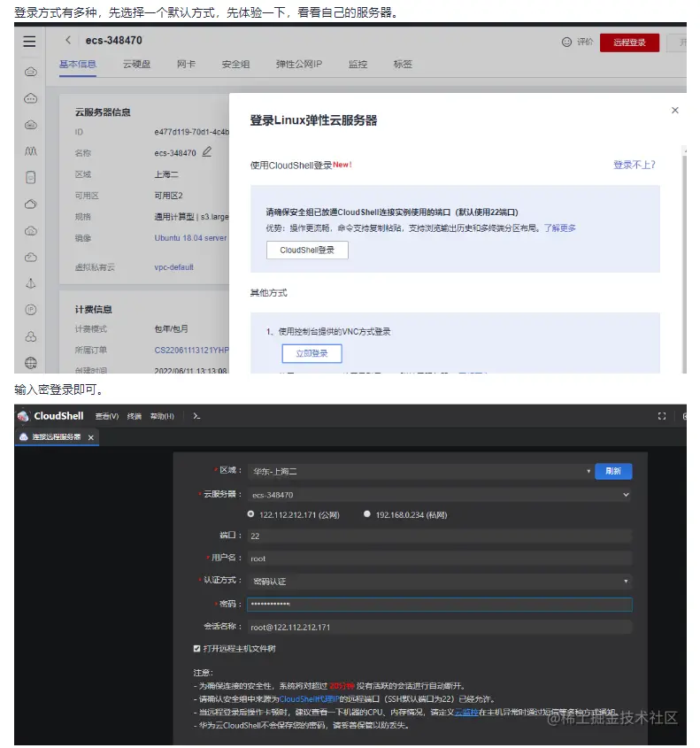Screen dimensions: 700x748
Task: Focus the 密码 password field
Action: 440,605
